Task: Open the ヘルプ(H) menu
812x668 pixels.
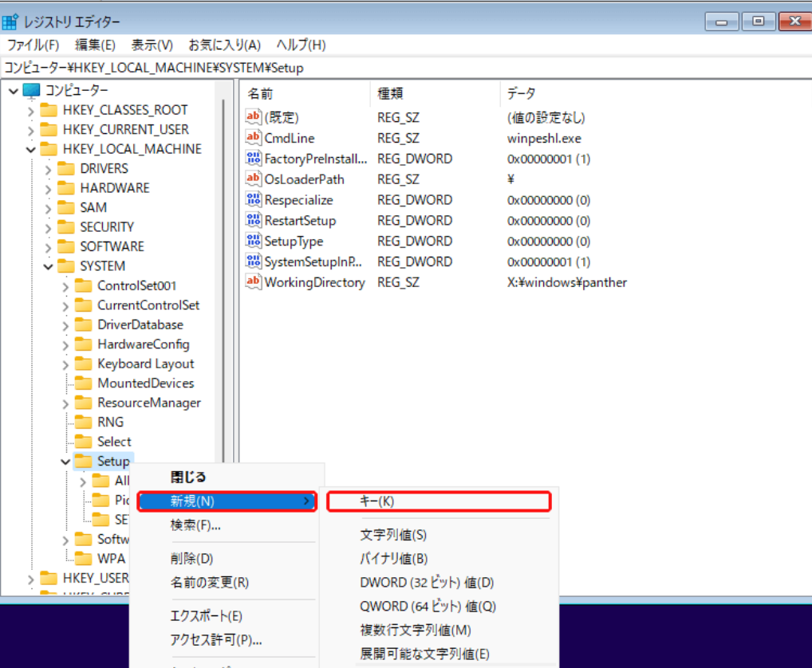Action: [x=301, y=45]
